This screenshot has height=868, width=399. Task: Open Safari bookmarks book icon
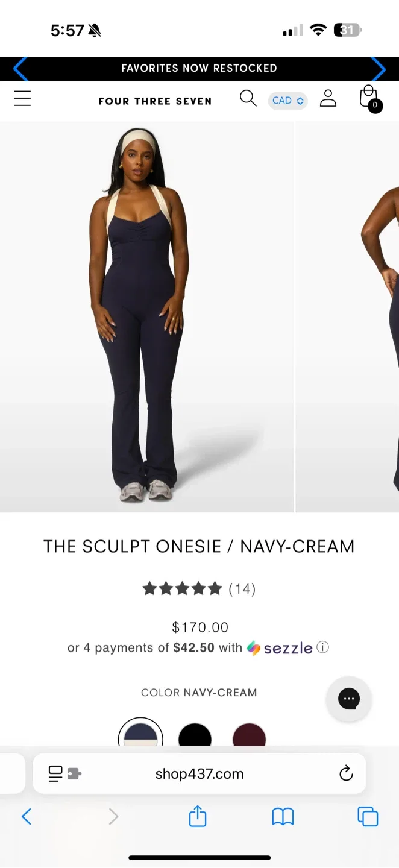[283, 817]
